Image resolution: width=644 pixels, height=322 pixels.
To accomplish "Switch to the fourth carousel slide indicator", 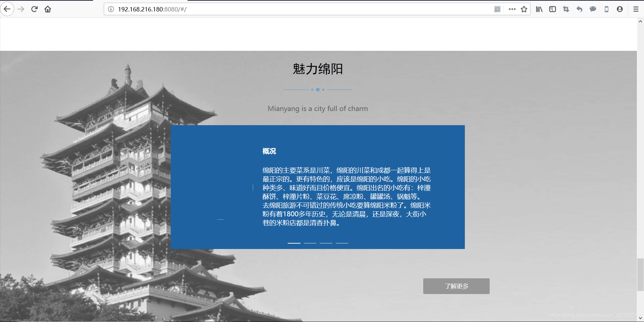I will click(x=342, y=243).
